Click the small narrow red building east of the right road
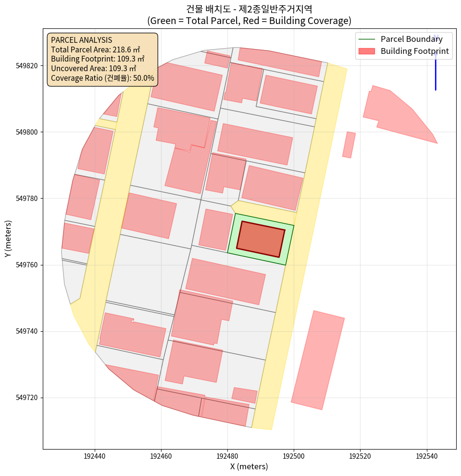This screenshot has width=461, height=476. pos(349,145)
